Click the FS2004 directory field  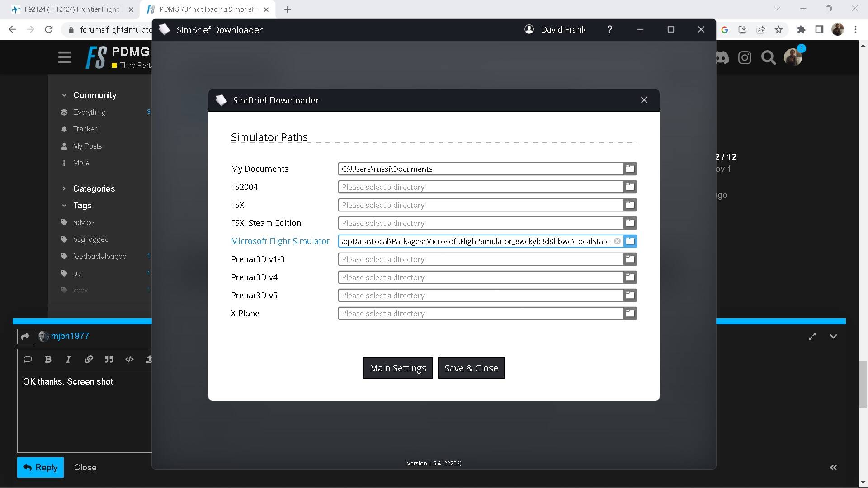pyautogui.click(x=481, y=187)
